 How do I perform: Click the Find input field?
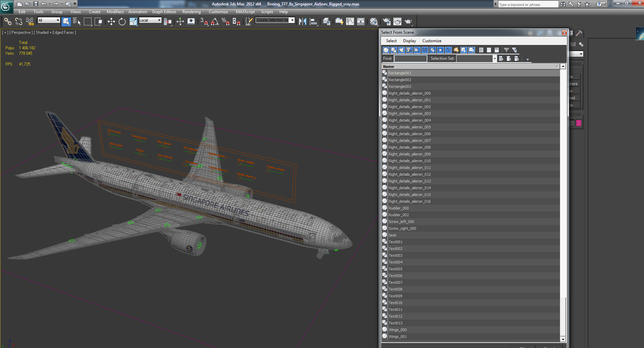[410, 58]
